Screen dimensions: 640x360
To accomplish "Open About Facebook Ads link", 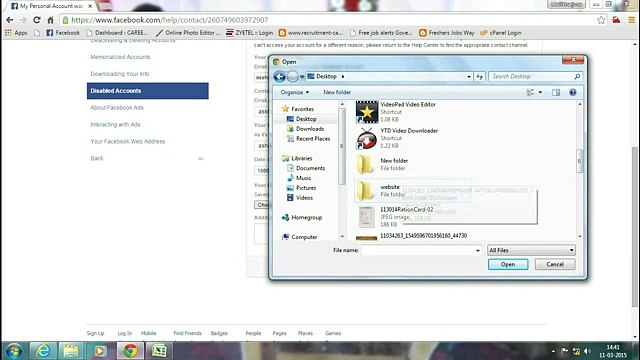I will coord(117,108).
